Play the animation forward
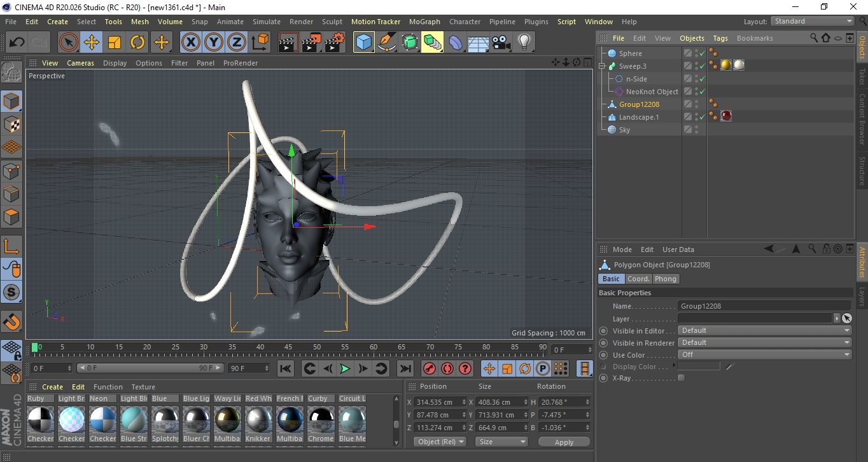Screen dimensions: 868x462 345,368
